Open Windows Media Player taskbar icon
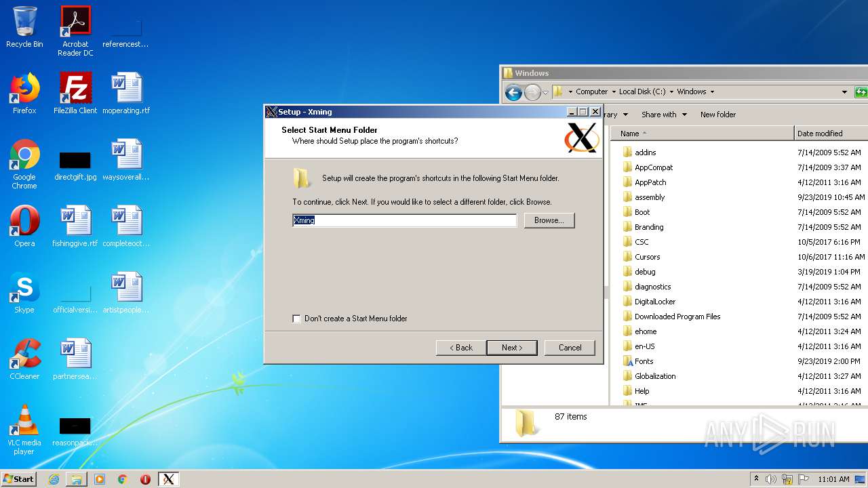Image resolution: width=868 pixels, height=488 pixels. (100, 479)
